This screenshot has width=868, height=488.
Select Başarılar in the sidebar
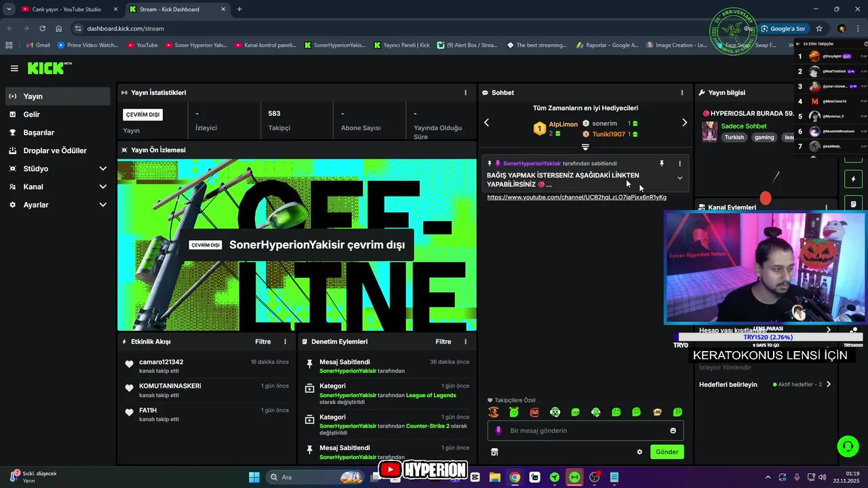click(58, 132)
